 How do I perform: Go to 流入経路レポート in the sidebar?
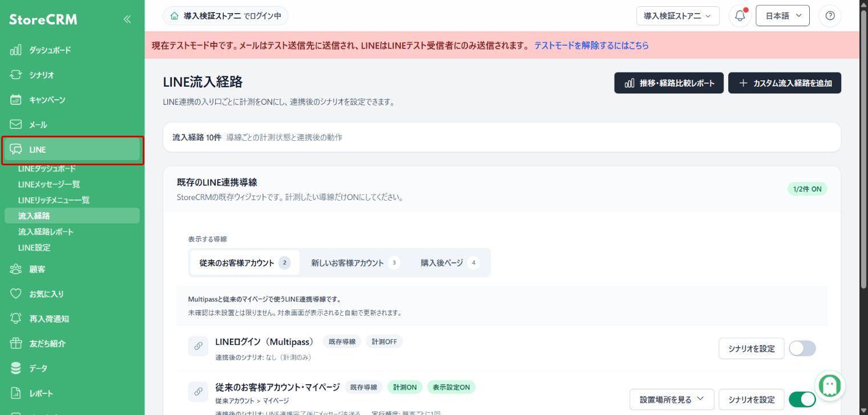point(46,232)
